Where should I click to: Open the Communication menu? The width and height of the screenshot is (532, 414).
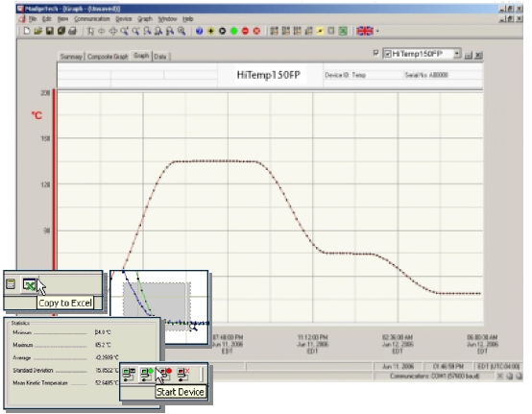point(92,19)
